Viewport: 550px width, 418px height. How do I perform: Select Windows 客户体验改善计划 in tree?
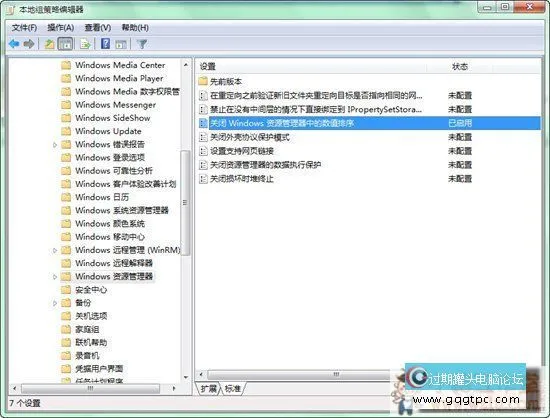click(x=126, y=184)
